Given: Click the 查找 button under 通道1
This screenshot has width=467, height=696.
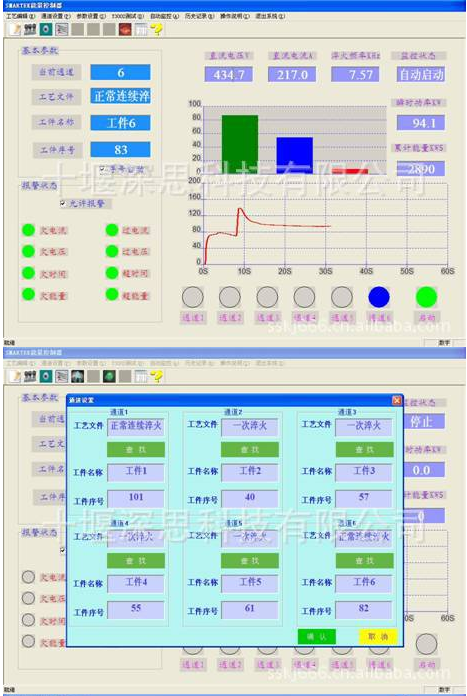Looking at the screenshot, I should (136, 450).
